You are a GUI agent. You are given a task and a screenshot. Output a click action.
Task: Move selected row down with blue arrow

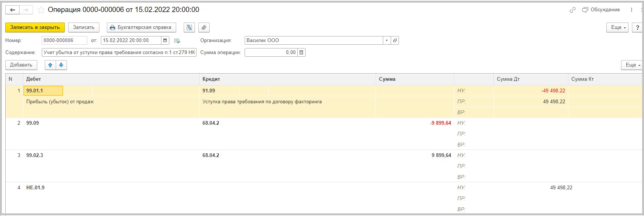coord(61,65)
